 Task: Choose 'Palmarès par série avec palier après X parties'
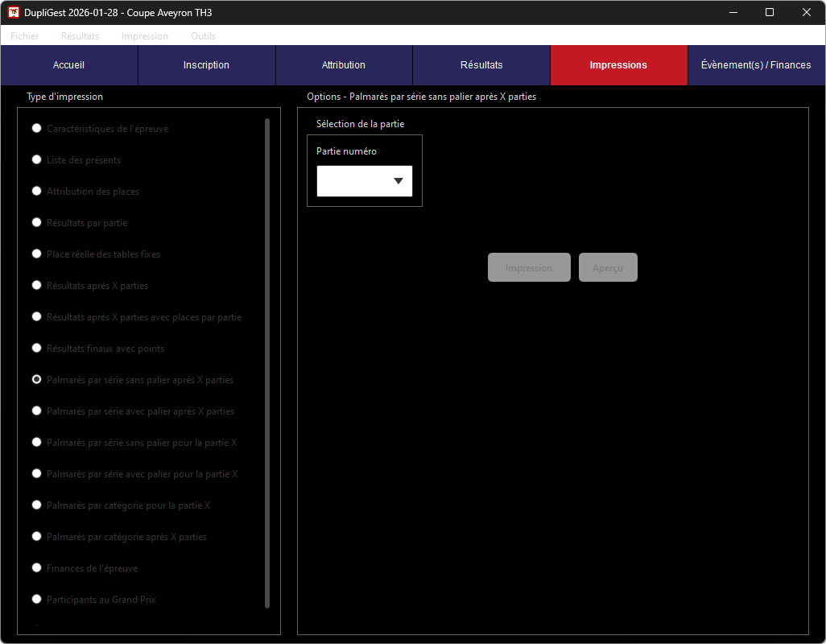37,411
